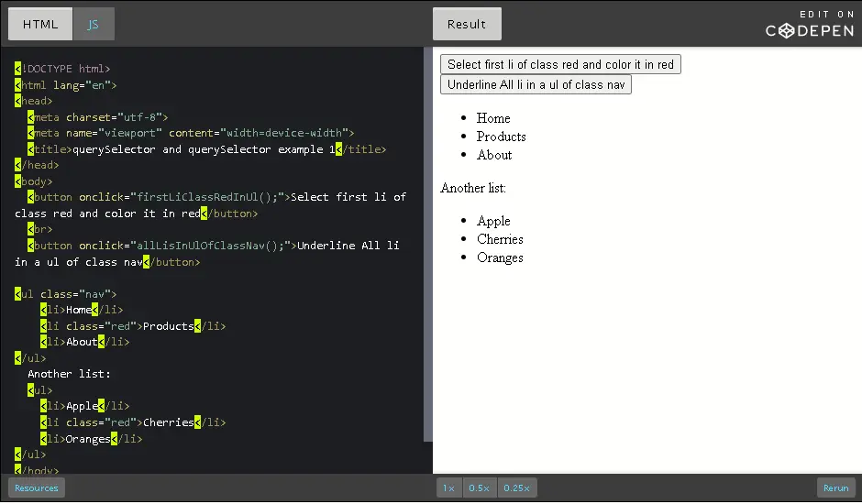Set preview zoom to 0.5x

(480, 488)
